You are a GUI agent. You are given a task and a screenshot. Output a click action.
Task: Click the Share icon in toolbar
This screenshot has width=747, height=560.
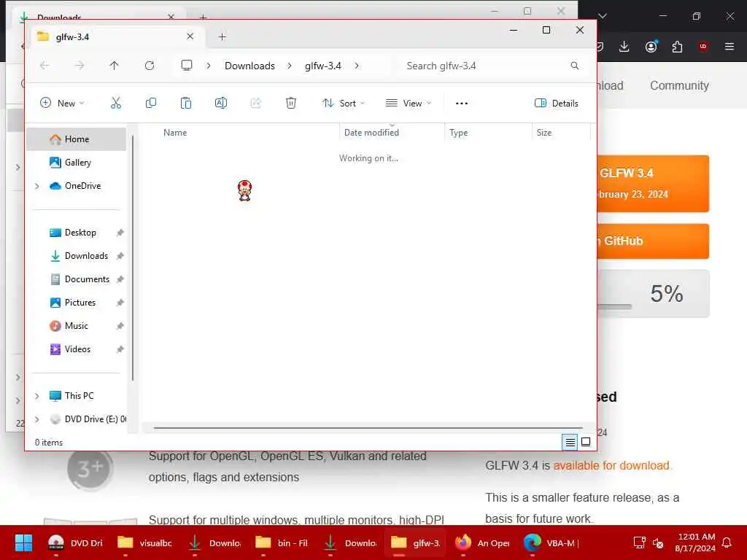point(256,103)
